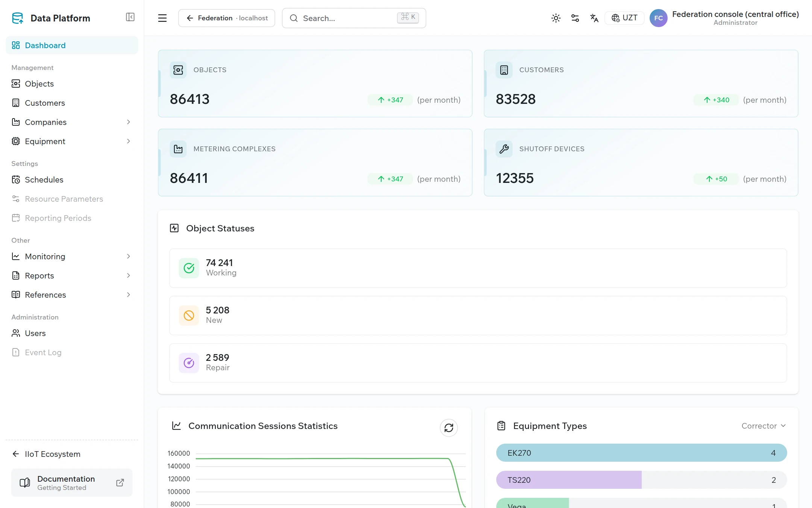Expand the Reports menu chevron
The height and width of the screenshot is (508, 812).
(x=129, y=275)
